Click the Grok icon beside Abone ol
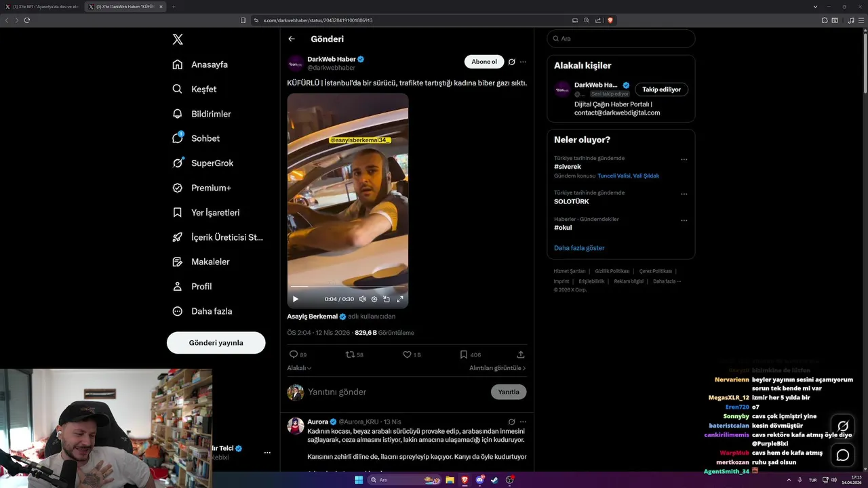The width and height of the screenshot is (868, 488). 512,62
